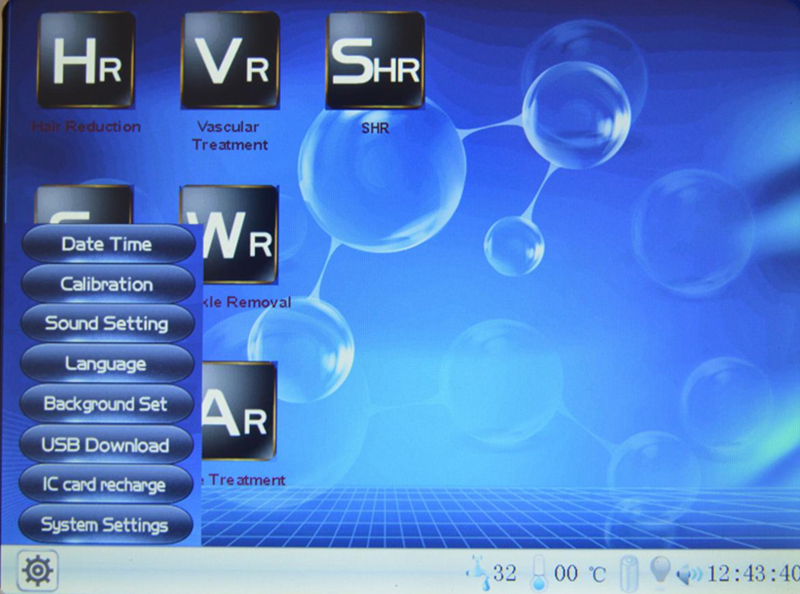This screenshot has width=800, height=594.
Task: Open the HR Hair Reduction mode
Action: tap(85, 60)
